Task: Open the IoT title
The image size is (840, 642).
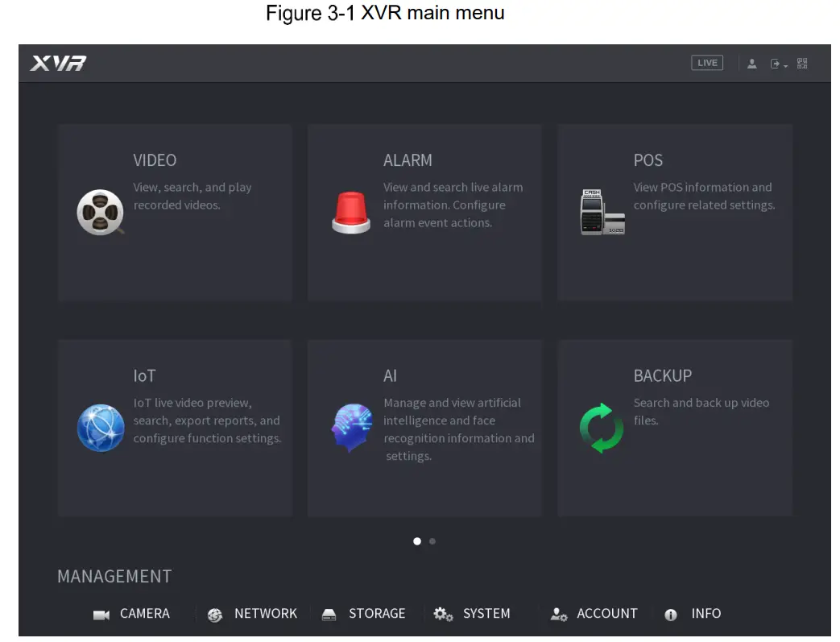Action: 145,375
